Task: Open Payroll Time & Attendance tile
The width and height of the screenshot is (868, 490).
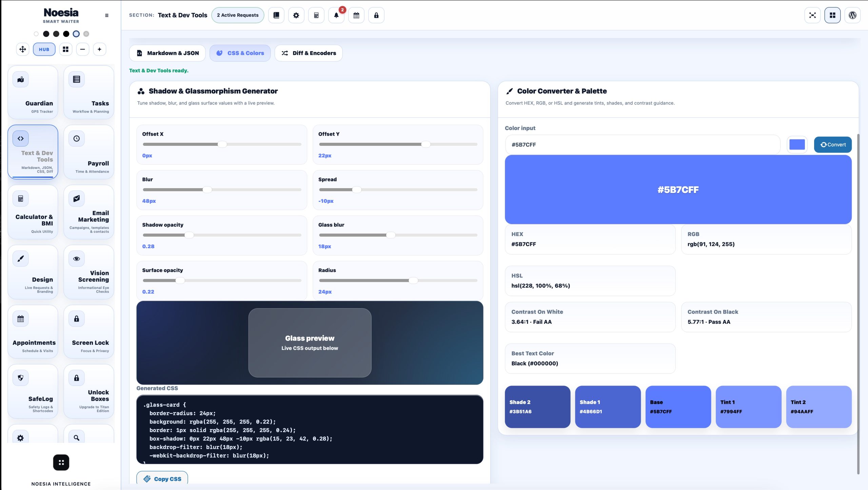Action: click(x=89, y=152)
